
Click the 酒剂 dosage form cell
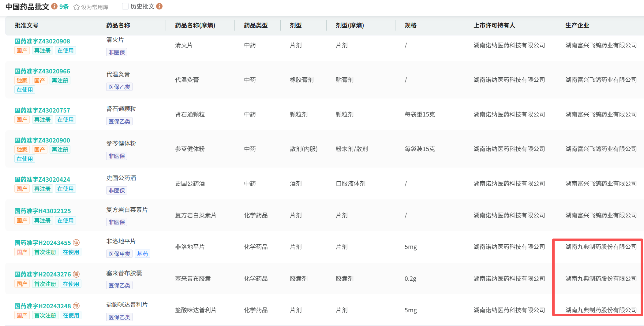(x=296, y=183)
